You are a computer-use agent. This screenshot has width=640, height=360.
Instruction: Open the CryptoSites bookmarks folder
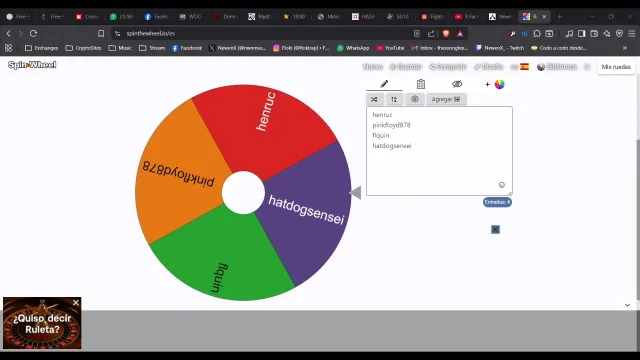[x=84, y=48]
